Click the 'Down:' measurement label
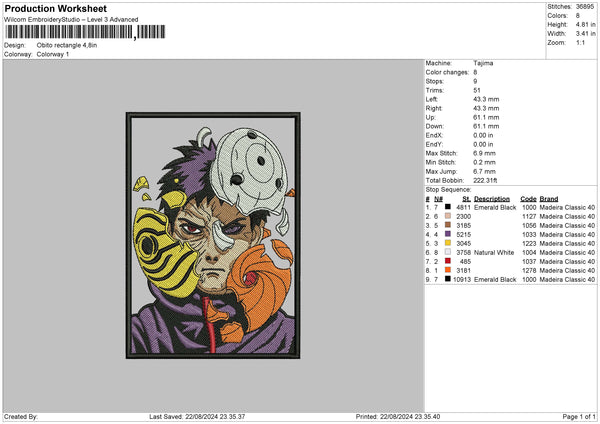The image size is (600, 424). [434, 126]
